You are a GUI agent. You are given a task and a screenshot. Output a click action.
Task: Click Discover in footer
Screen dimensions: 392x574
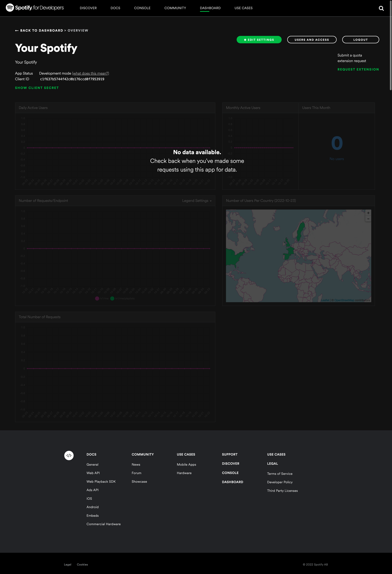pos(230,464)
